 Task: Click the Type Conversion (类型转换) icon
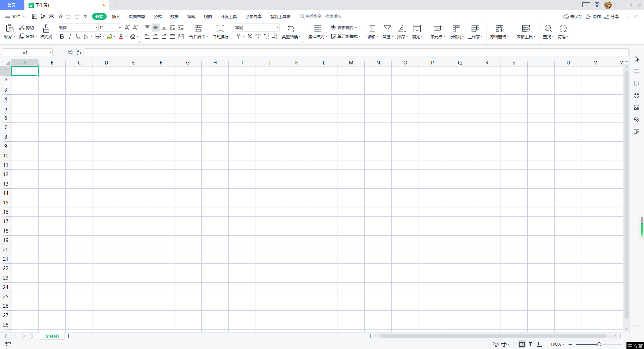(x=291, y=29)
